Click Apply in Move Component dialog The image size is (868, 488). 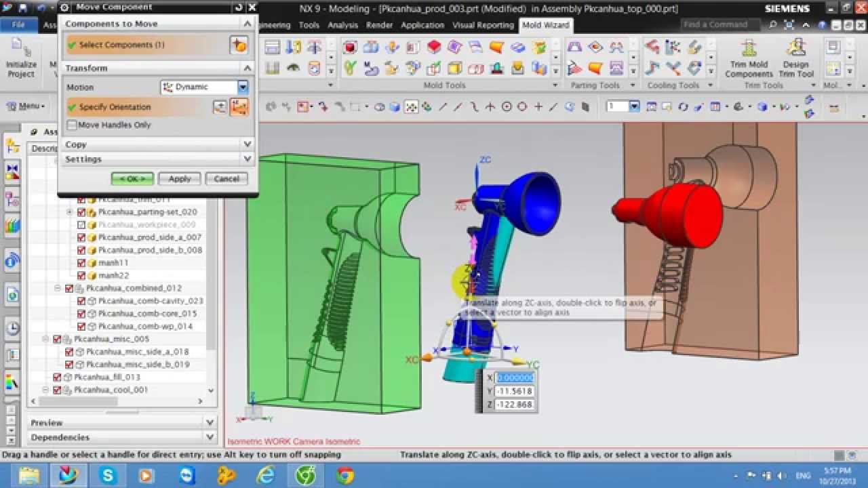[x=179, y=179]
